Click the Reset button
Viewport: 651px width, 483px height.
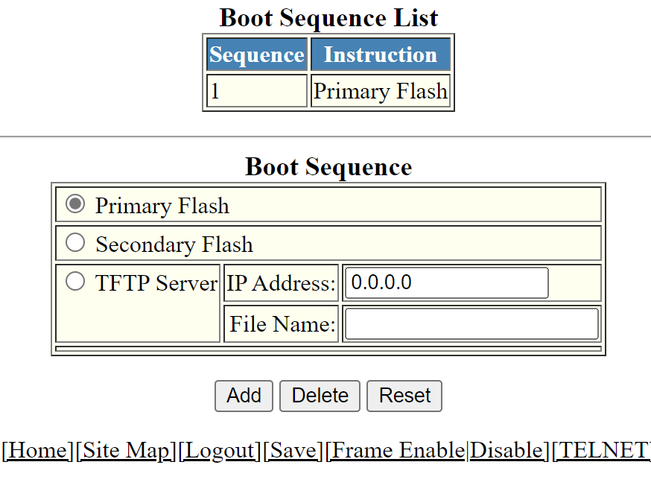(x=404, y=395)
